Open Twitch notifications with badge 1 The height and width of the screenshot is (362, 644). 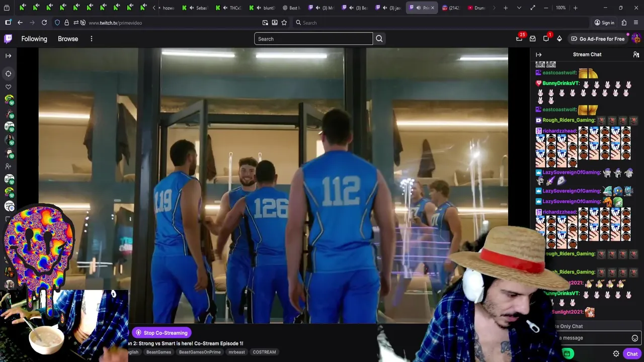click(546, 39)
